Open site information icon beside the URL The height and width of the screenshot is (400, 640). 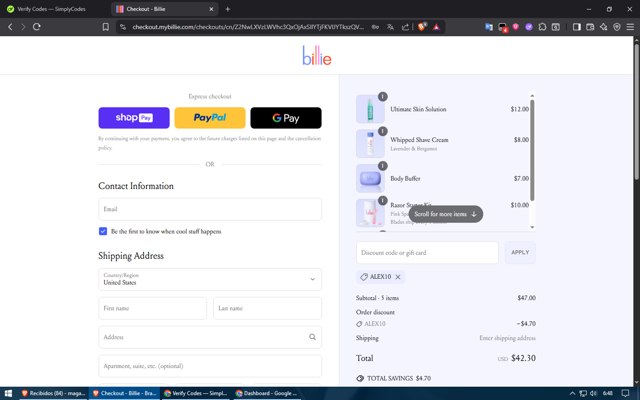pyautogui.click(x=122, y=27)
